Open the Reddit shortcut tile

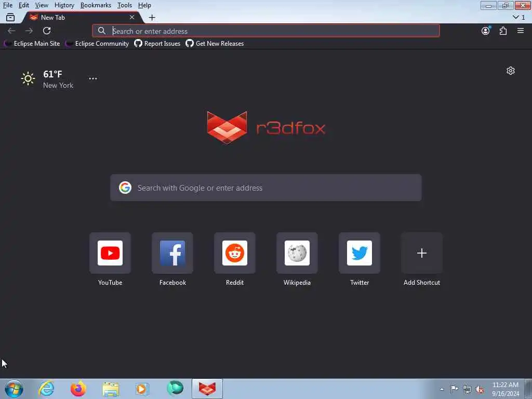(235, 253)
